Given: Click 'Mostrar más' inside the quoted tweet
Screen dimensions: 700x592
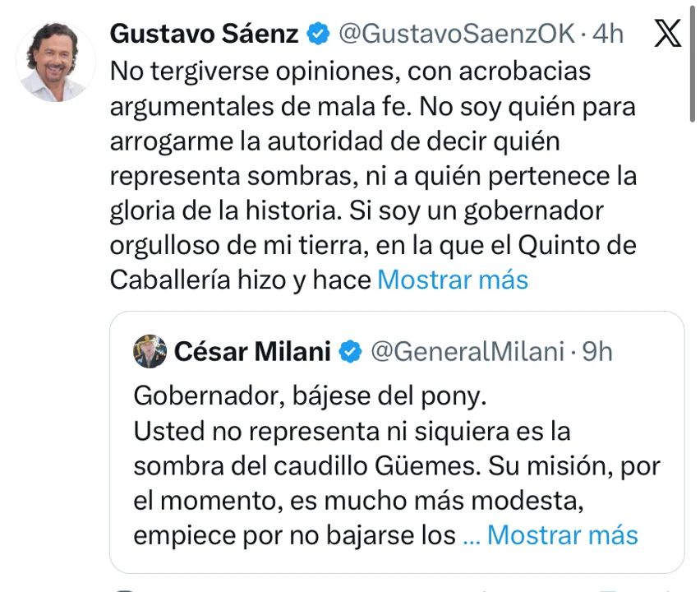Looking at the screenshot, I should point(563,534).
